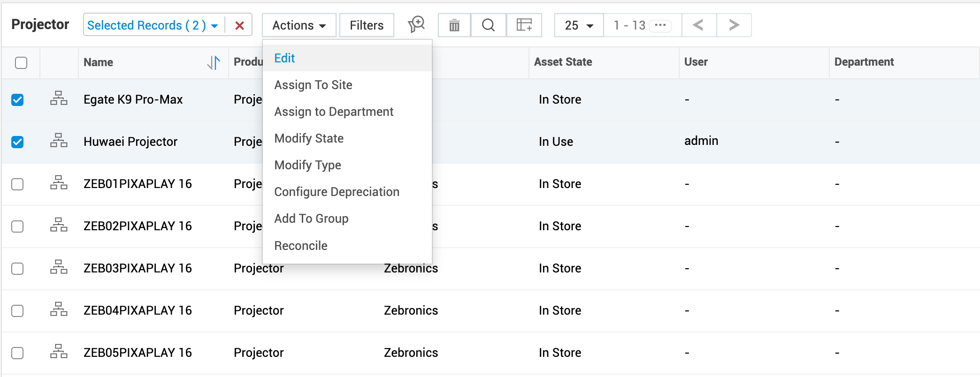Image resolution: width=980 pixels, height=377 pixels.
Task: Sort by Name column arrows
Action: (214, 62)
